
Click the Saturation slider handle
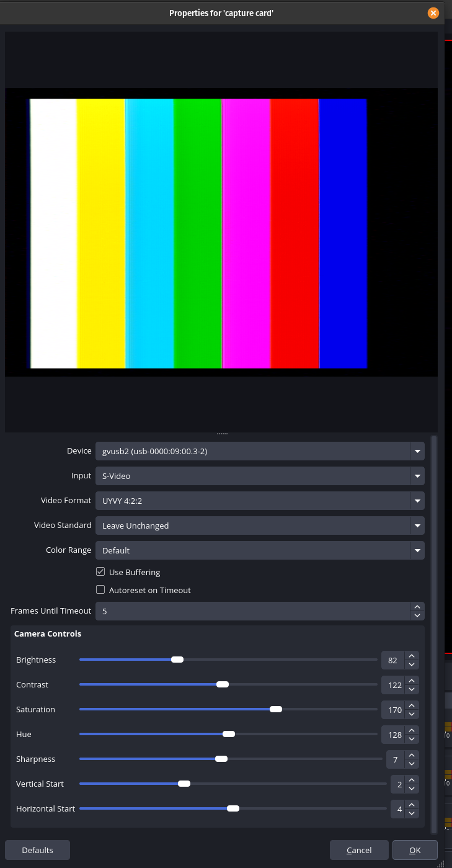pyautogui.click(x=276, y=709)
